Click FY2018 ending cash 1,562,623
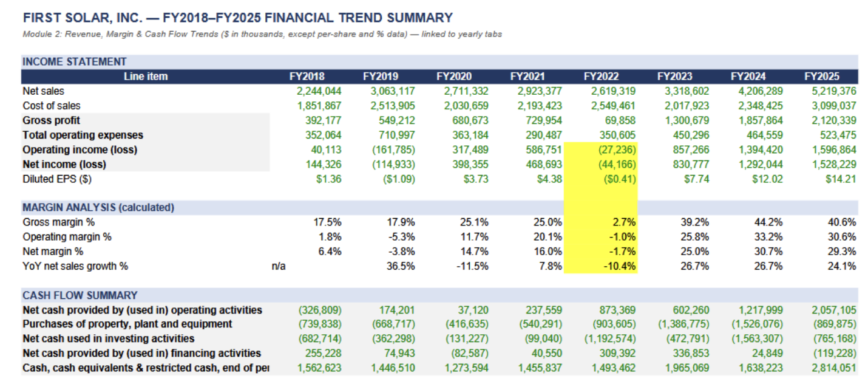Image resolution: width=868 pixels, height=384 pixels. coord(319,368)
